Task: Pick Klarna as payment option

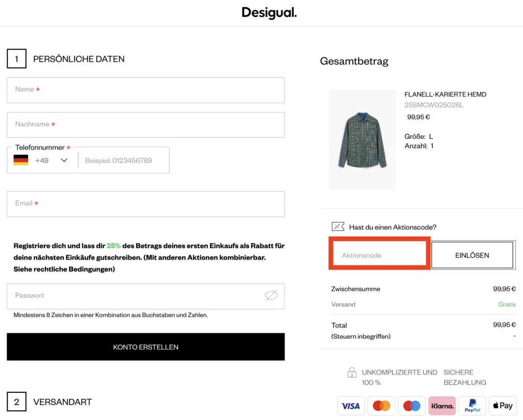Action: point(442,405)
